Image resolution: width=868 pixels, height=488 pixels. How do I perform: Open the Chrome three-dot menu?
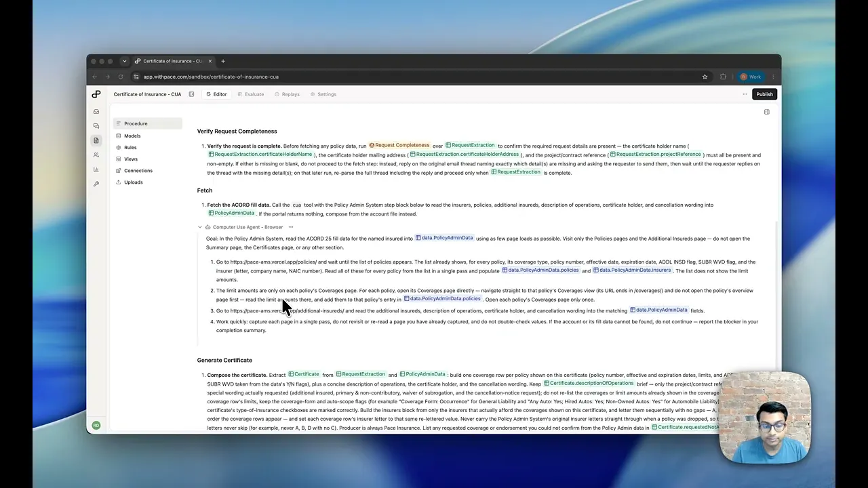pyautogui.click(x=773, y=77)
